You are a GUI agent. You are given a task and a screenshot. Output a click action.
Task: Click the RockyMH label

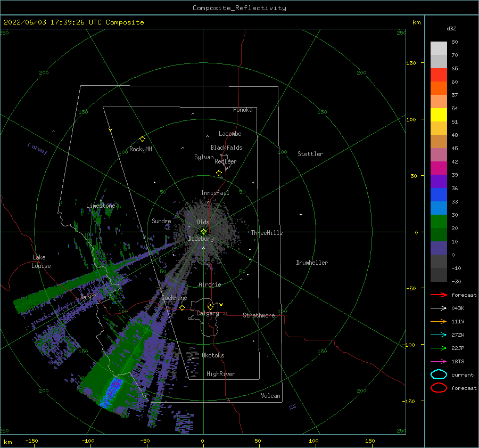[141, 149]
